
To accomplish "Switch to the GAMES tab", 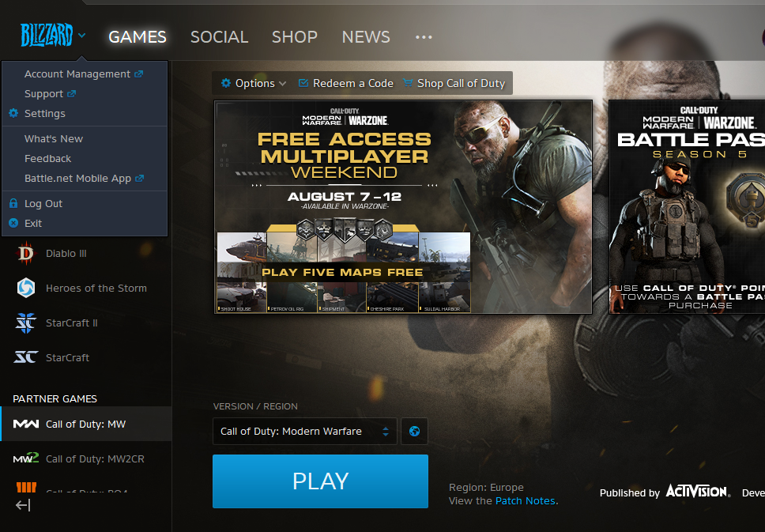I will point(137,37).
